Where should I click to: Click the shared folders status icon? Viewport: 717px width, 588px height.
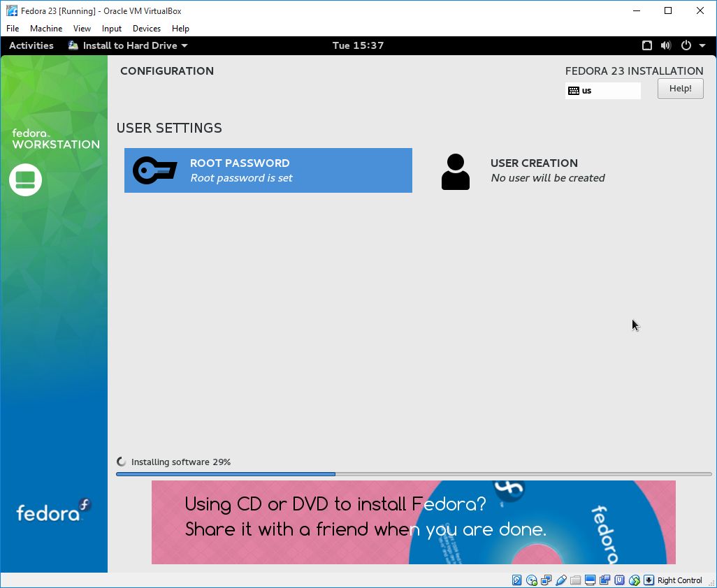click(575, 580)
